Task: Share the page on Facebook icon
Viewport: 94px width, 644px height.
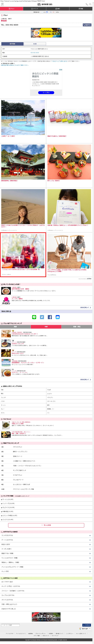Action: [x=50, y=317]
